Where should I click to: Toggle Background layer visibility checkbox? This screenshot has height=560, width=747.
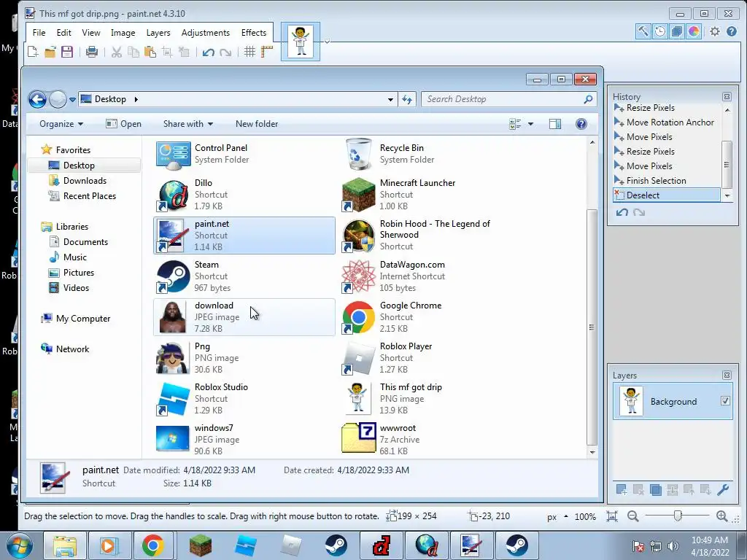tap(725, 401)
